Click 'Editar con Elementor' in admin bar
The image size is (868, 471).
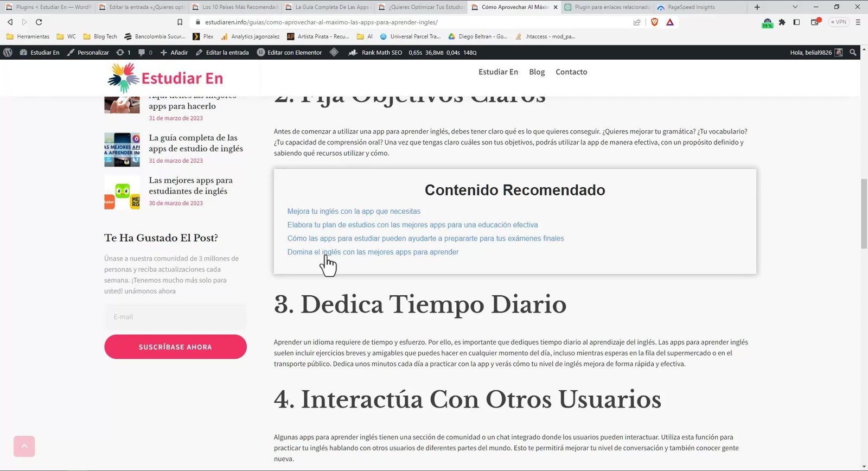tap(290, 53)
